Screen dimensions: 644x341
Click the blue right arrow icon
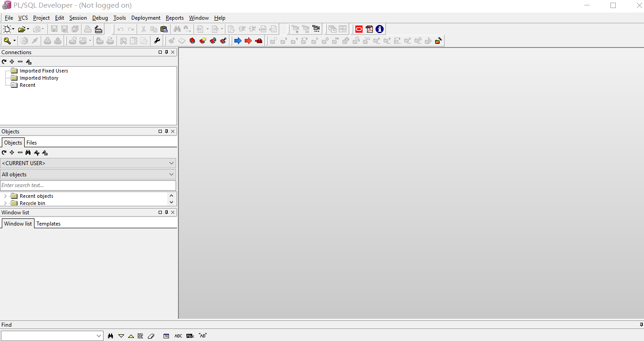(x=238, y=41)
